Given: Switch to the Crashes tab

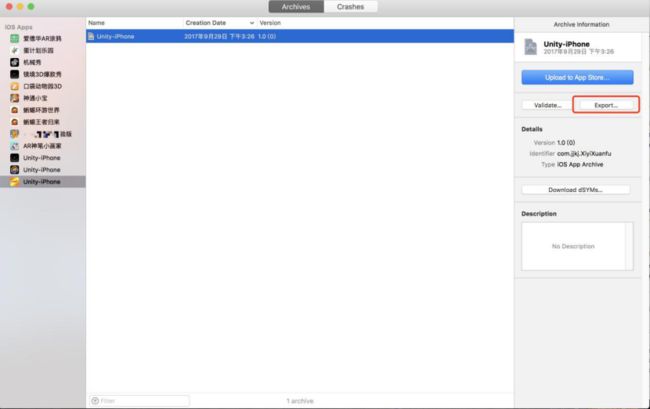Looking at the screenshot, I should click(x=350, y=7).
